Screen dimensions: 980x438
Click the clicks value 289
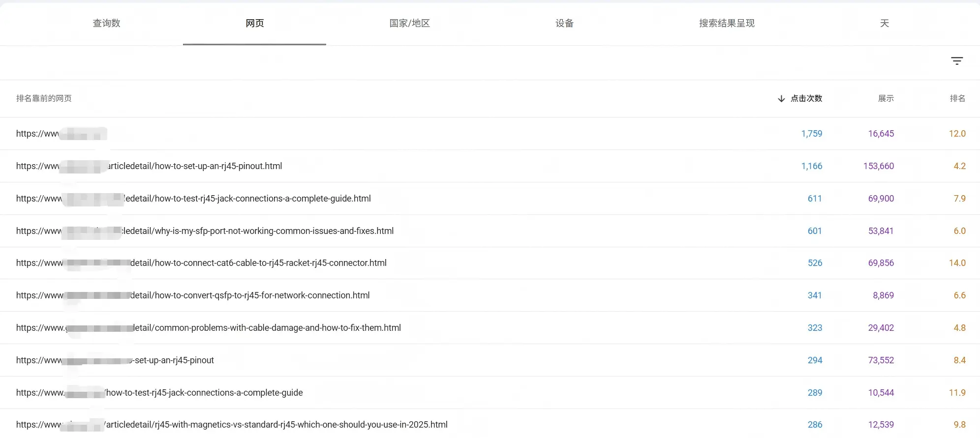(x=815, y=393)
